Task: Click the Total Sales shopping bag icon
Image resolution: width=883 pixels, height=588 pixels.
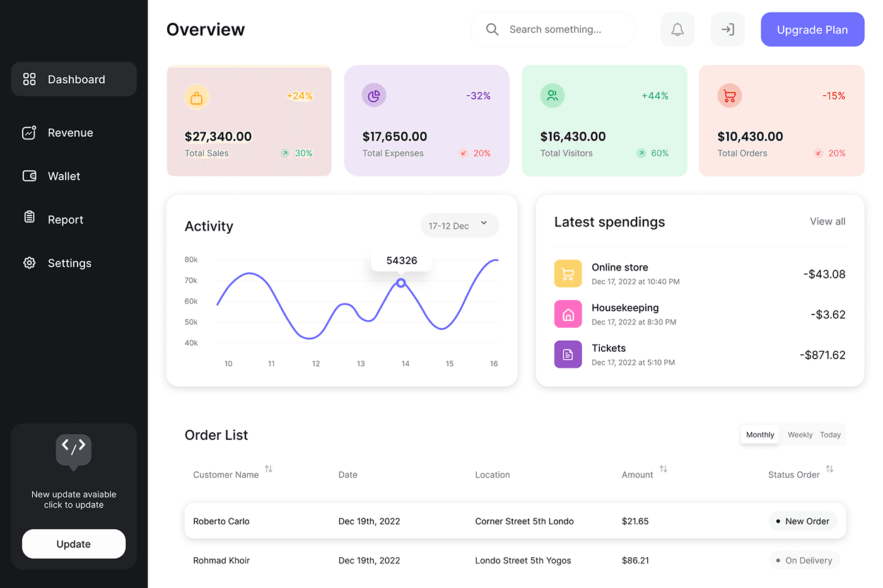Action: click(197, 98)
